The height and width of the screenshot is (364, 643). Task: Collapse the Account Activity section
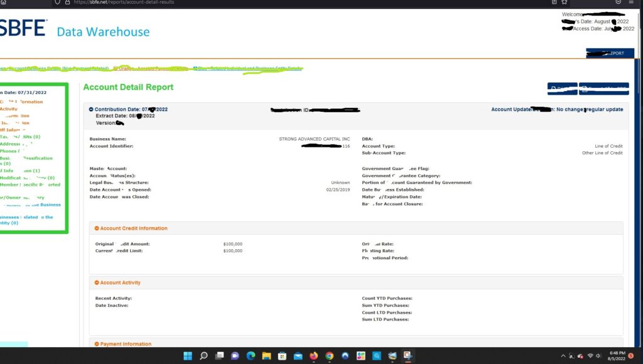(x=97, y=282)
